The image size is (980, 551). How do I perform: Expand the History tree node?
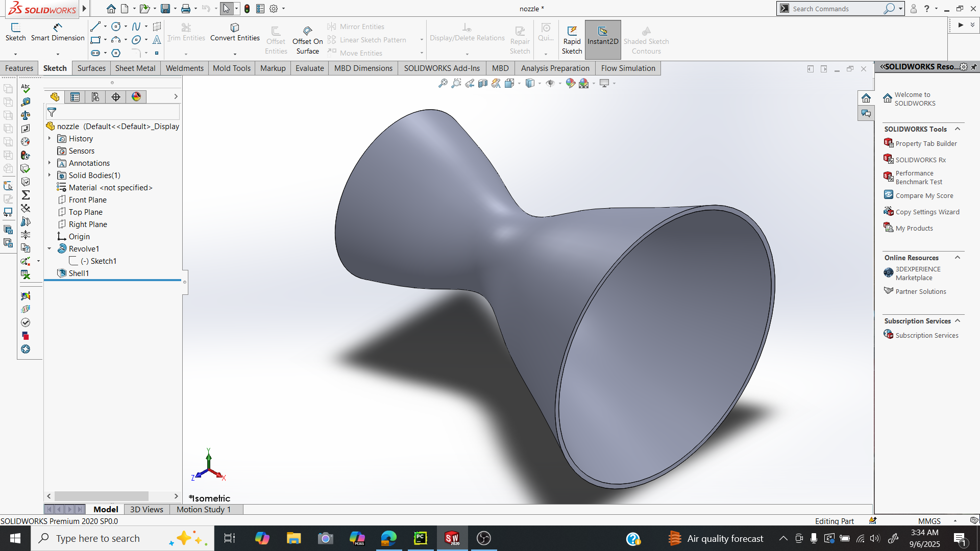click(50, 138)
